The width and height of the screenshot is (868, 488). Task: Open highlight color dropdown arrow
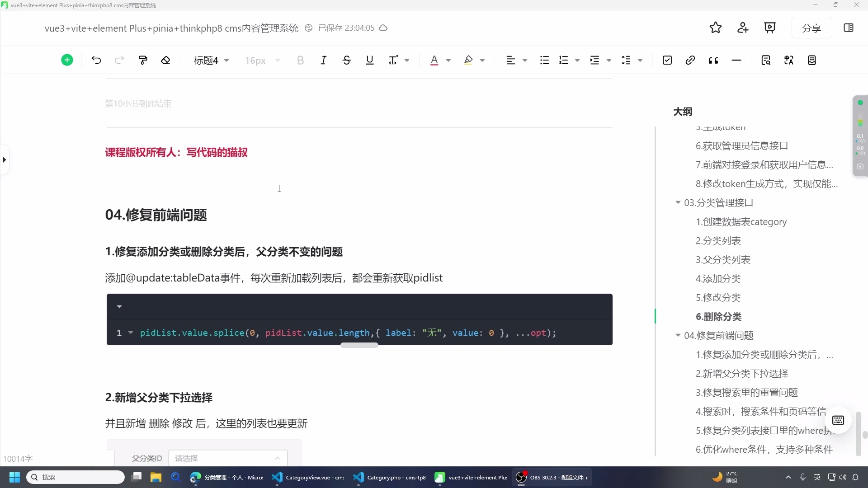482,60
